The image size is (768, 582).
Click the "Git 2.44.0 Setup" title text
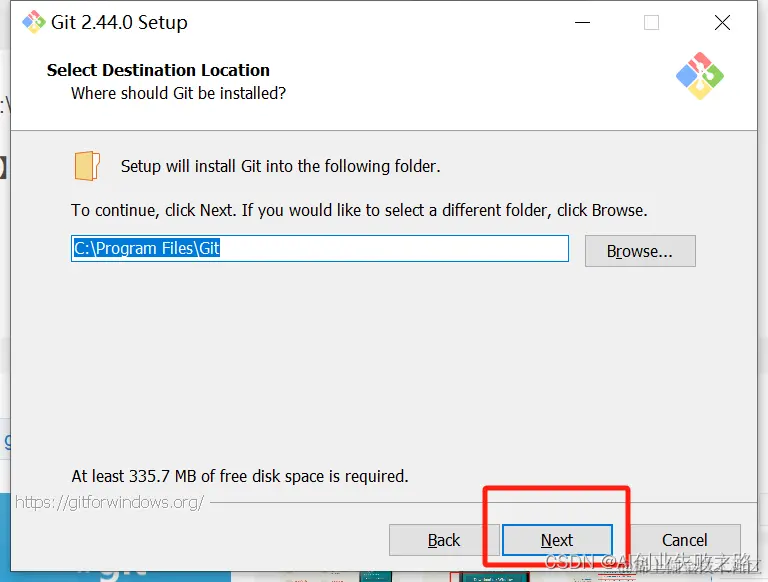point(119,23)
